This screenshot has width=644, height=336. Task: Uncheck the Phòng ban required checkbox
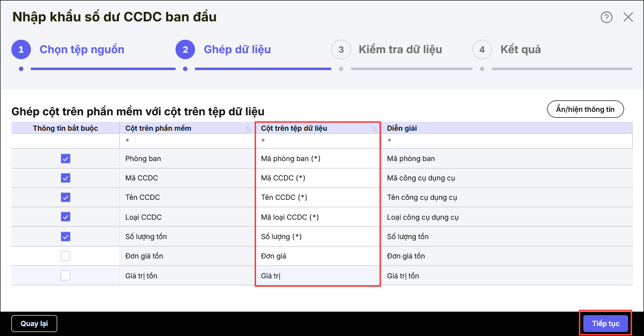66,159
